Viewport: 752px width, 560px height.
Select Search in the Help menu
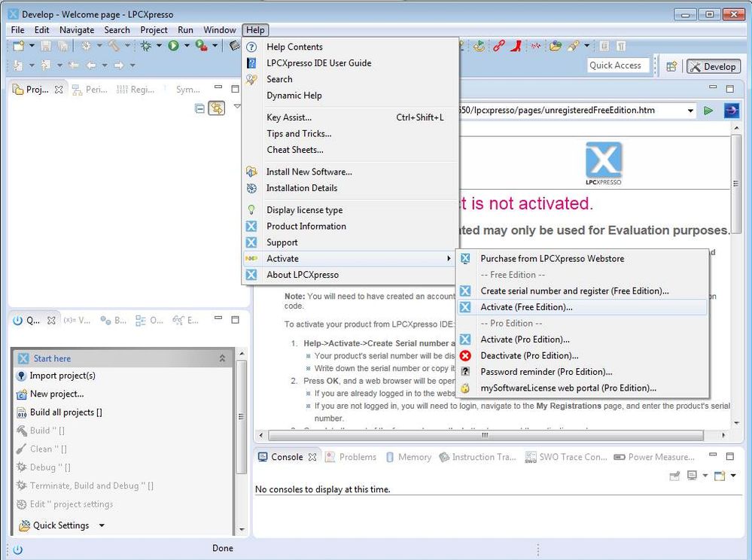coord(351,79)
